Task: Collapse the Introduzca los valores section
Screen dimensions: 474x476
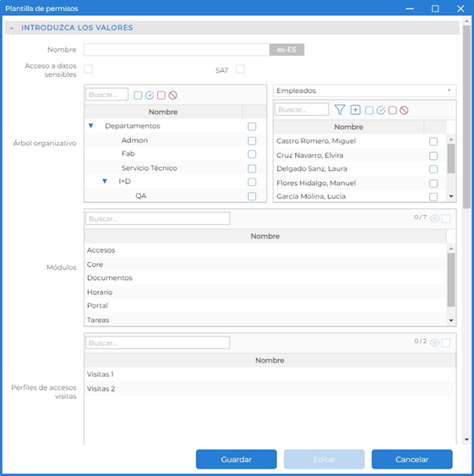Action: pos(12,28)
